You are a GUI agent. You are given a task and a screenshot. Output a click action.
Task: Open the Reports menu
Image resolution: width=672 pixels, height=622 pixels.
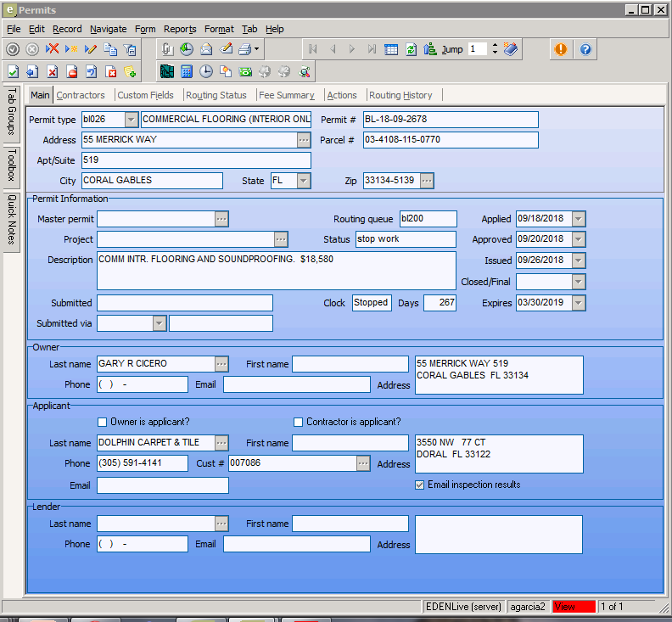tap(180, 29)
